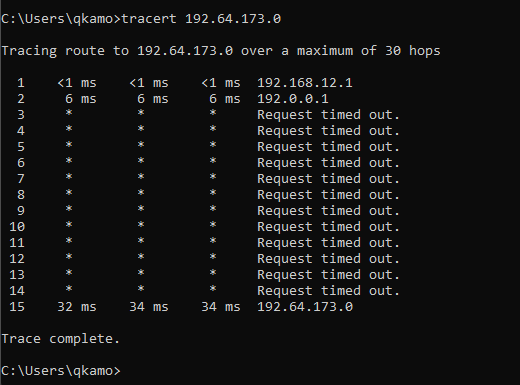Click 'Request timed out.' on hop 14
Image resolution: width=520 pixels, height=385 pixels.
[x=328, y=291]
